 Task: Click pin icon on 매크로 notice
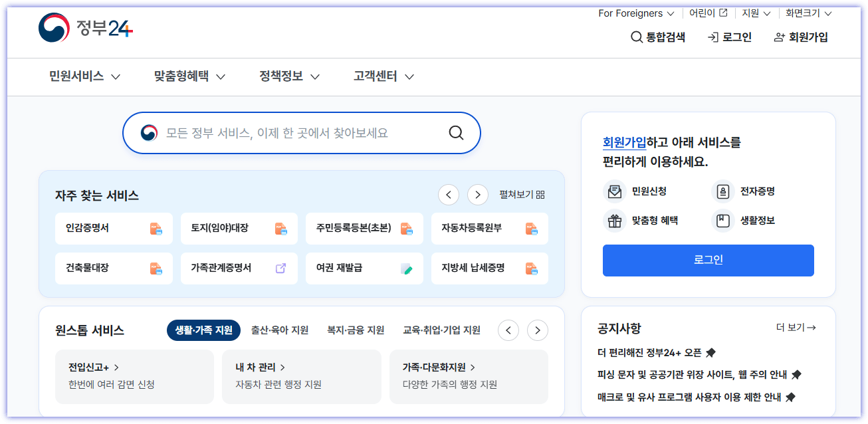790,397
